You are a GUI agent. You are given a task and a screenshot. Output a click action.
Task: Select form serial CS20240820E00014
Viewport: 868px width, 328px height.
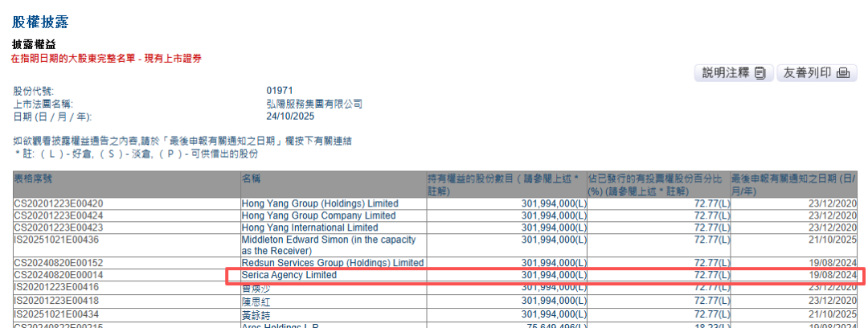[58, 275]
